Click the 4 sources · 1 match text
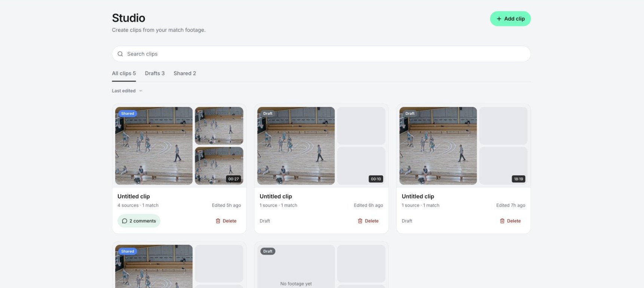 click(138, 205)
